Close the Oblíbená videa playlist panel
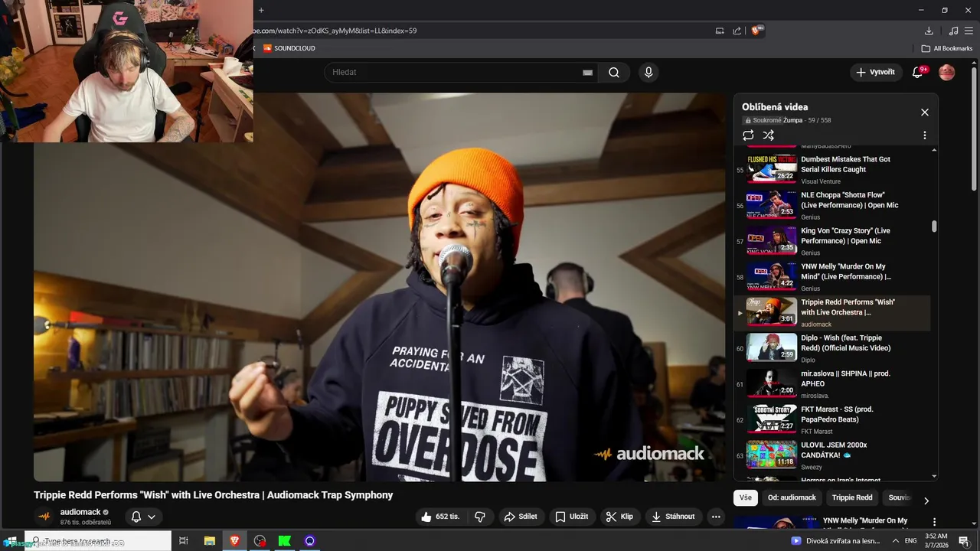980x551 pixels. coord(924,112)
